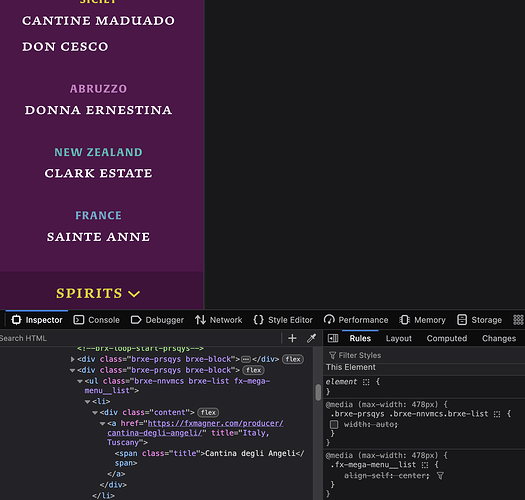Click the markup panel vertical scrollbar thumb
Viewport: 525px width, 500px height.
click(x=318, y=392)
